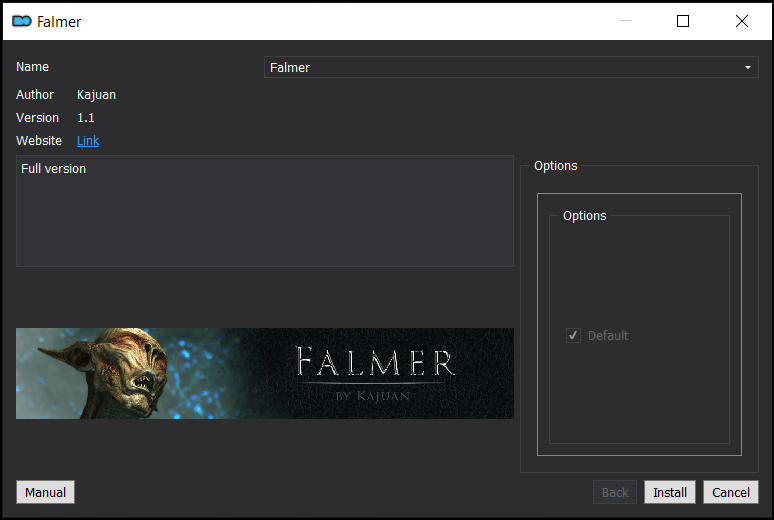
Task: Click the Falmer window title text
Action: (x=59, y=22)
